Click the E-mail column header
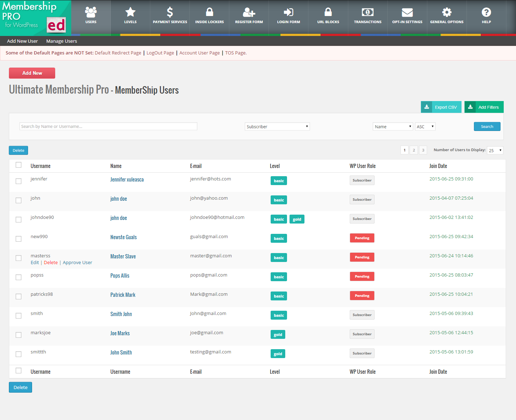The height and width of the screenshot is (420, 516). pos(196,166)
